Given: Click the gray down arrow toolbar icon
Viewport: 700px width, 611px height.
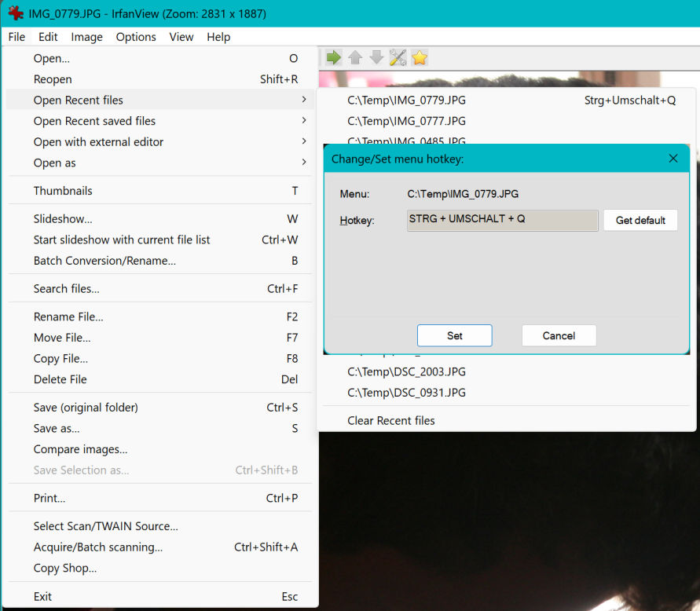Looking at the screenshot, I should (x=376, y=57).
